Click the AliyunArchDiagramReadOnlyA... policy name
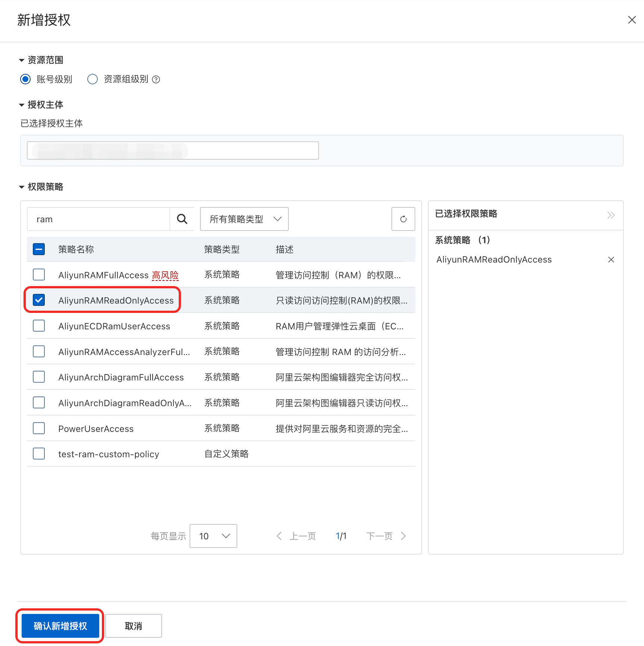The width and height of the screenshot is (644, 646). pyautogui.click(x=125, y=403)
